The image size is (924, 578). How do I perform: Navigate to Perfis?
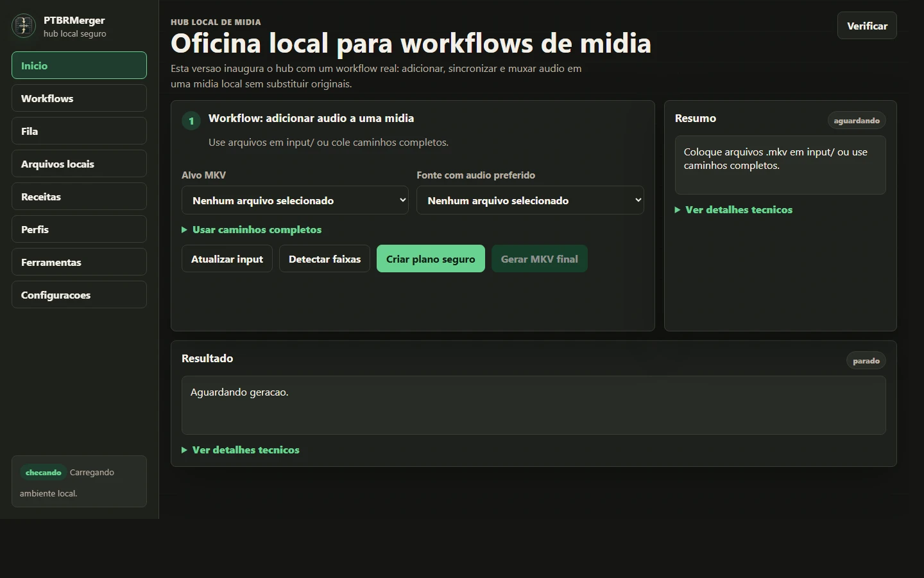79,229
